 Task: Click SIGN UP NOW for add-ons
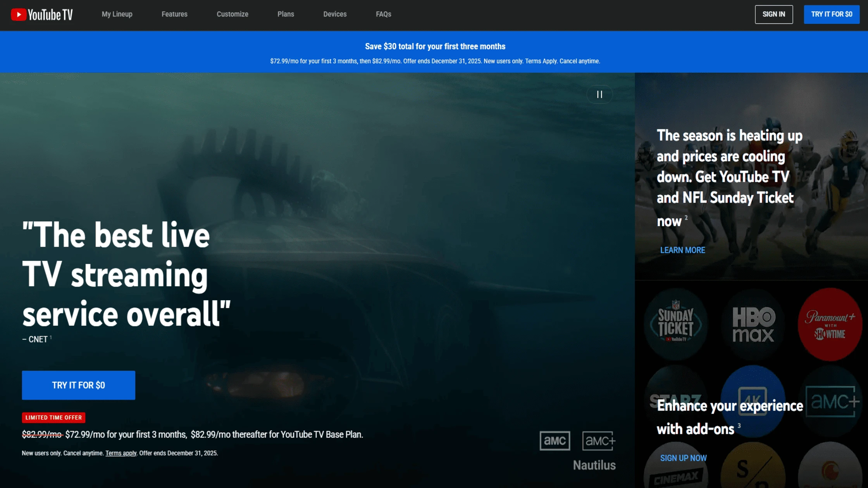click(x=683, y=458)
